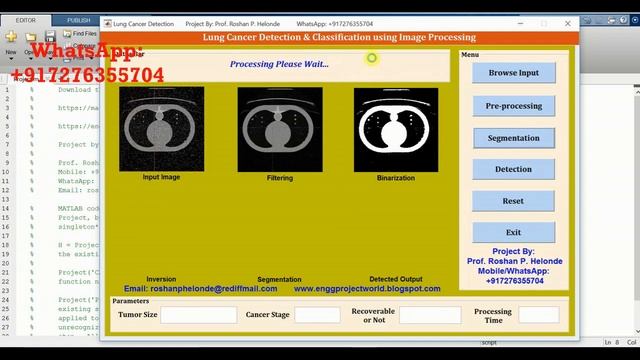This screenshot has width=640, height=360.
Task: Click the Save floppy disk icon in MATLAB
Action: click(x=50, y=37)
